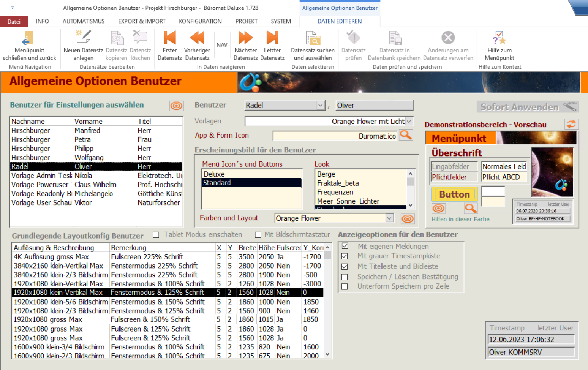Uncheck Mit eigenen Meldungen
588x370 pixels.
pyautogui.click(x=345, y=246)
